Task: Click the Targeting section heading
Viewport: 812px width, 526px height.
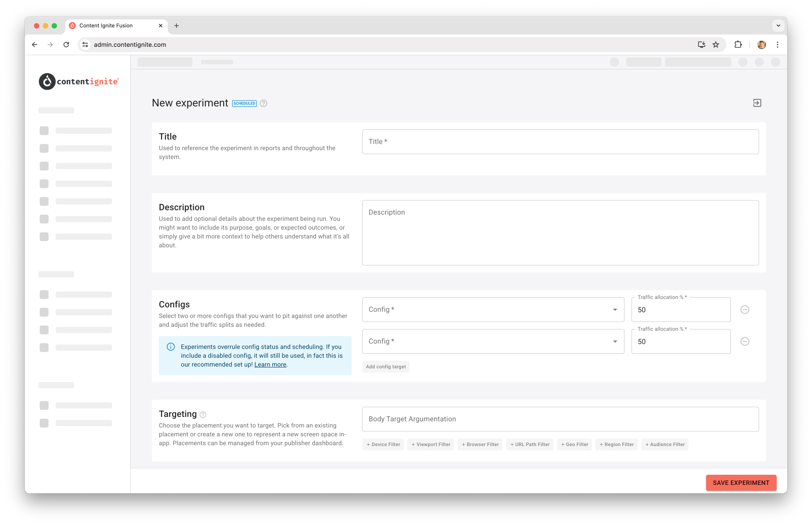Action: (x=178, y=414)
